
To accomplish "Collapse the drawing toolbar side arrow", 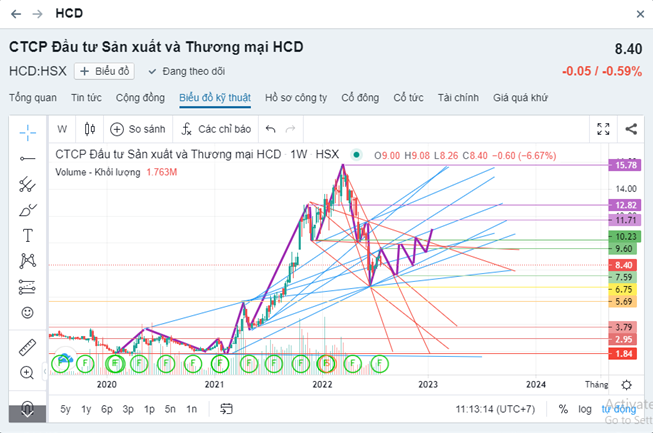I will [45, 372].
